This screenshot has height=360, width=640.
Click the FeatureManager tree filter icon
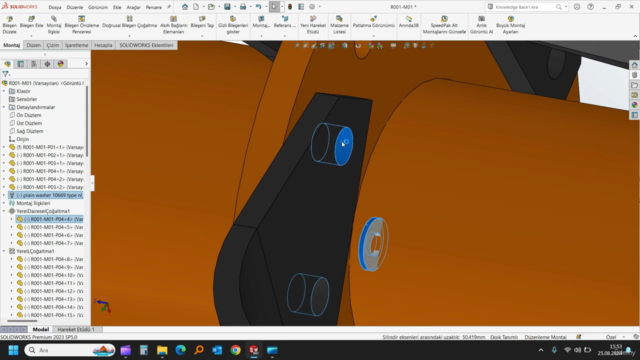[5, 74]
